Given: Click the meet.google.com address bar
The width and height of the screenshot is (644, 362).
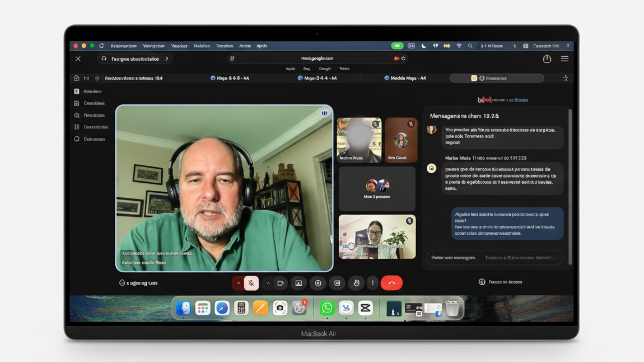Looking at the screenshot, I should tap(317, 58).
